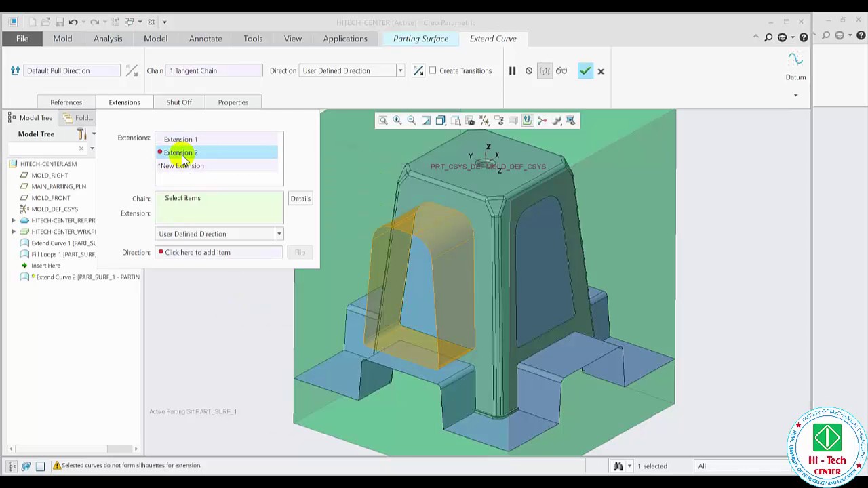Image resolution: width=868 pixels, height=488 pixels.
Task: Expand the HITECH-CENTER_WRK.PRT tree node
Action: pyautogui.click(x=14, y=232)
